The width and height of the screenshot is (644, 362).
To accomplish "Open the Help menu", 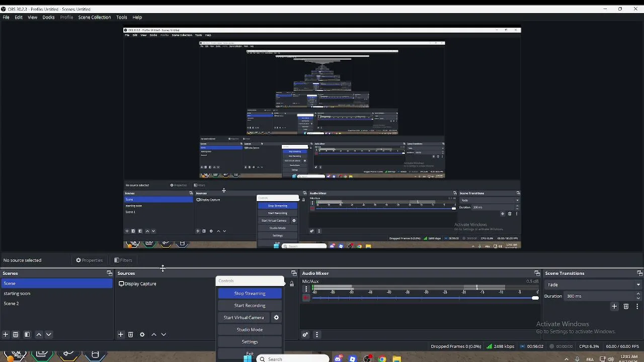I will (x=137, y=17).
